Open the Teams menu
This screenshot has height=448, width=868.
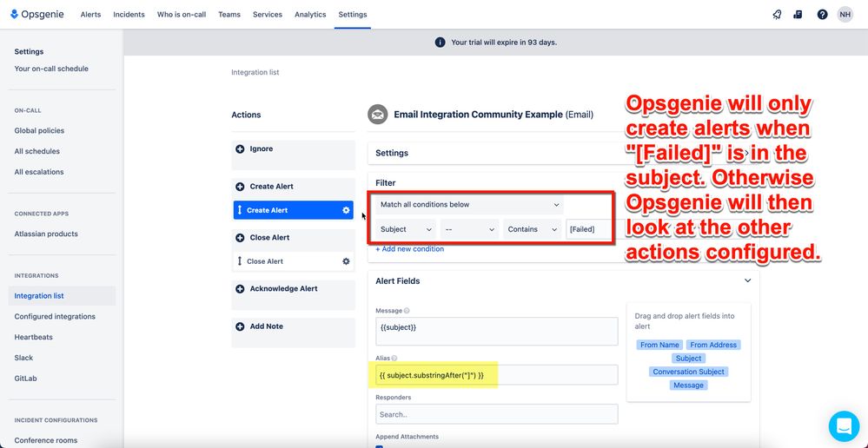229,15
